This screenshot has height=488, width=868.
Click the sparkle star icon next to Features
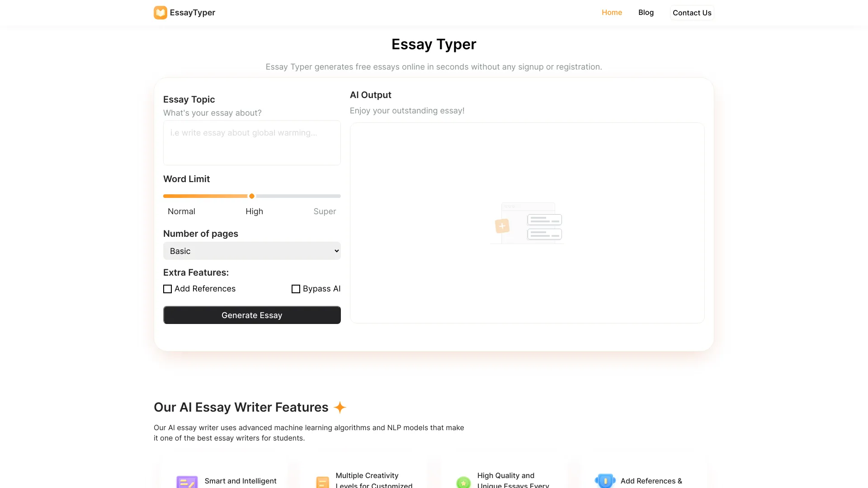340,407
